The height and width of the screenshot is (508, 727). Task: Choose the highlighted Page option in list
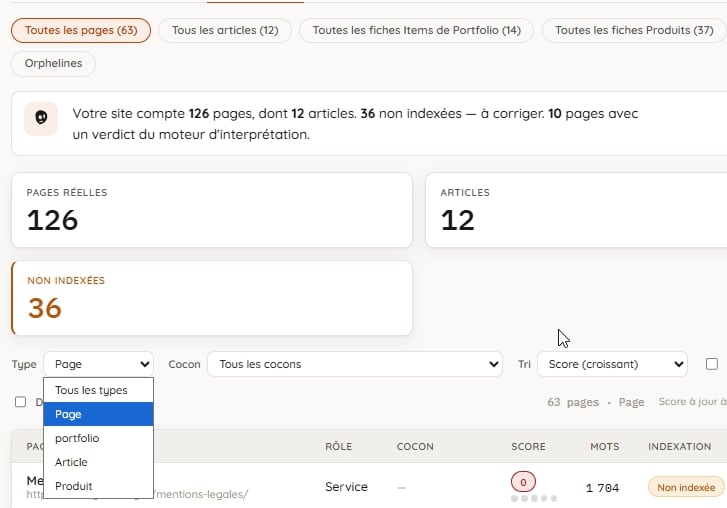tap(98, 414)
